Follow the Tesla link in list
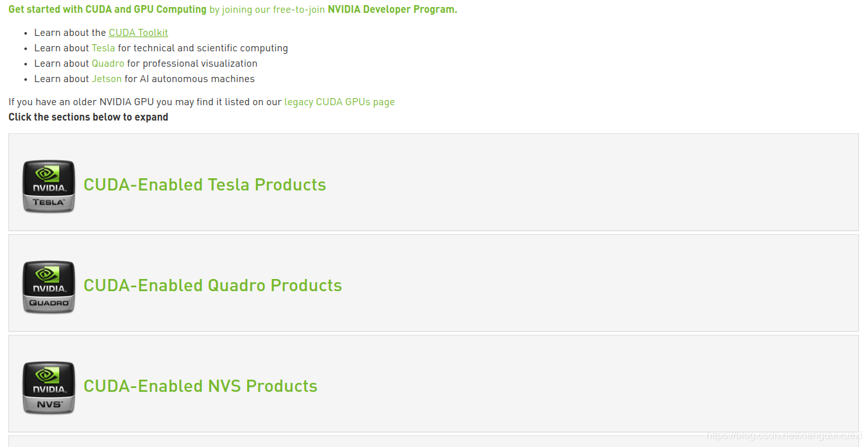 (x=103, y=48)
